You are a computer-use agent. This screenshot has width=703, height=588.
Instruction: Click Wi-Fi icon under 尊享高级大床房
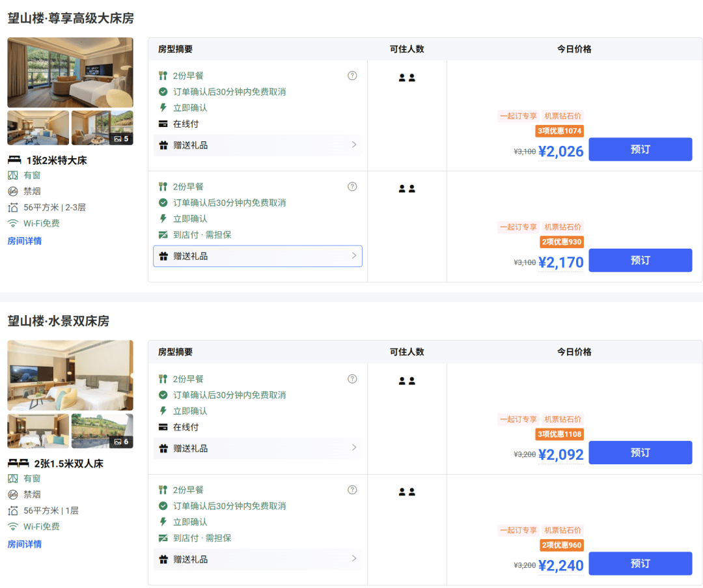pyautogui.click(x=13, y=223)
